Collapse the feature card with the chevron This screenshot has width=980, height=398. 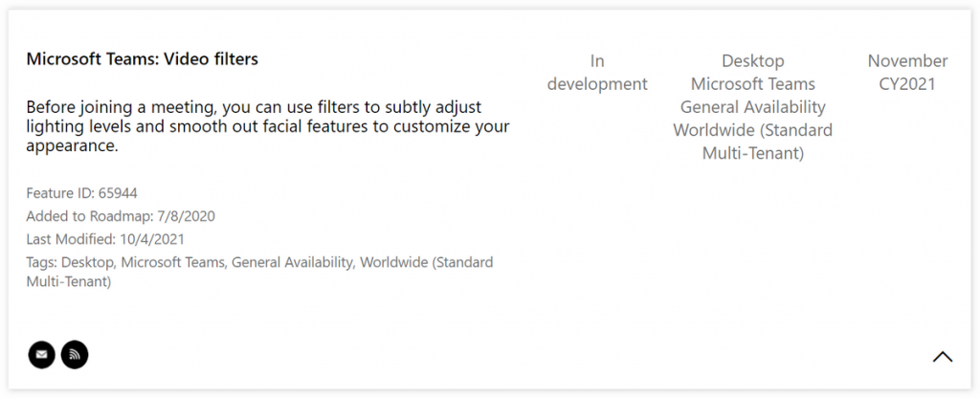point(942,357)
